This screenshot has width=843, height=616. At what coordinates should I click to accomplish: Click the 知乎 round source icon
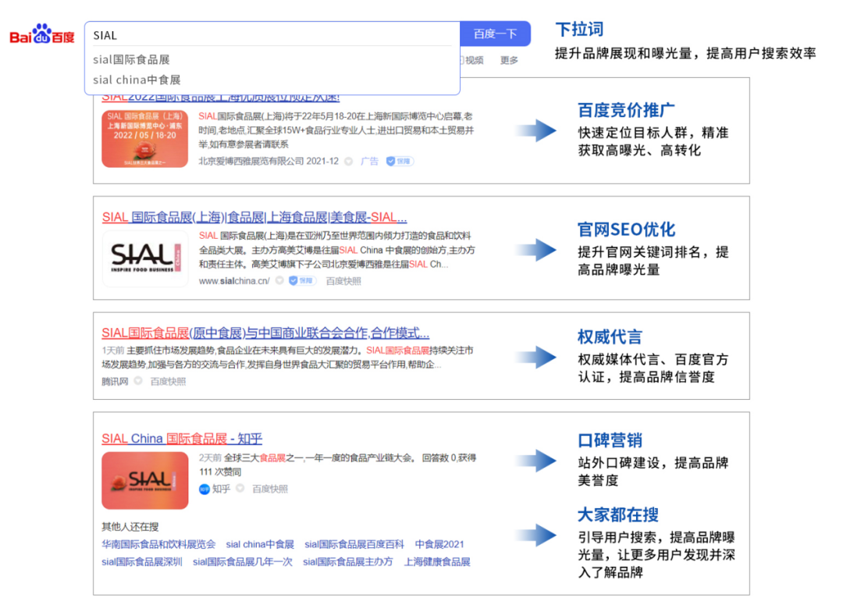205,490
